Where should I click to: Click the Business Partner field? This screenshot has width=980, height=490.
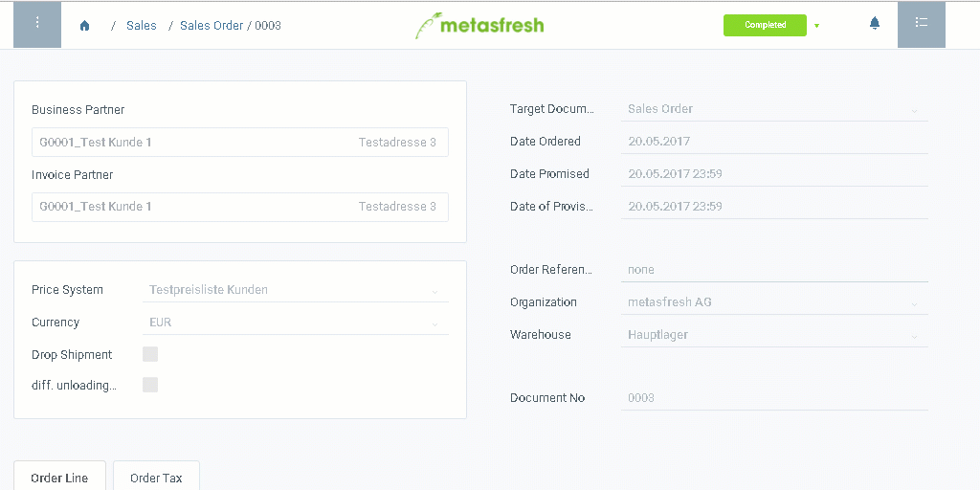coord(240,142)
